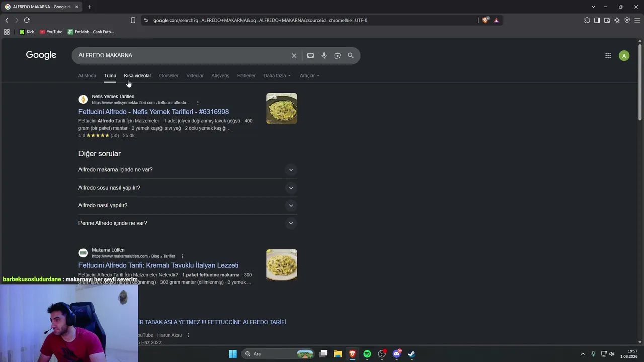Screen dimensions: 644x362
Task: Expand 'Alfredo makarna içinde ne var?' question
Action: click(x=188, y=170)
